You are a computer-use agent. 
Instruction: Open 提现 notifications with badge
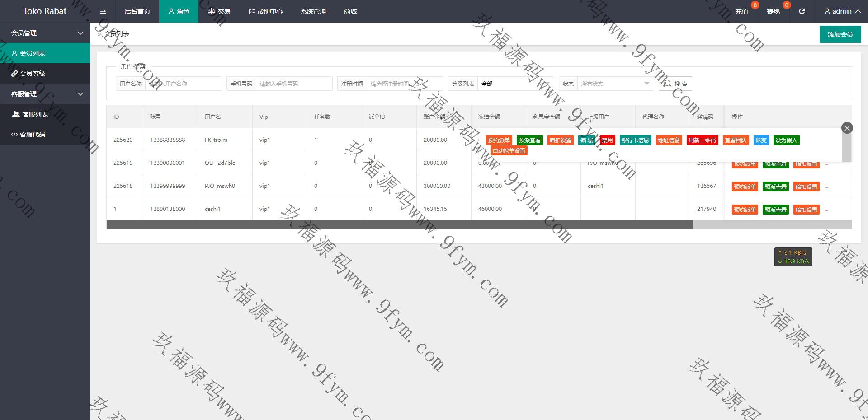click(774, 11)
